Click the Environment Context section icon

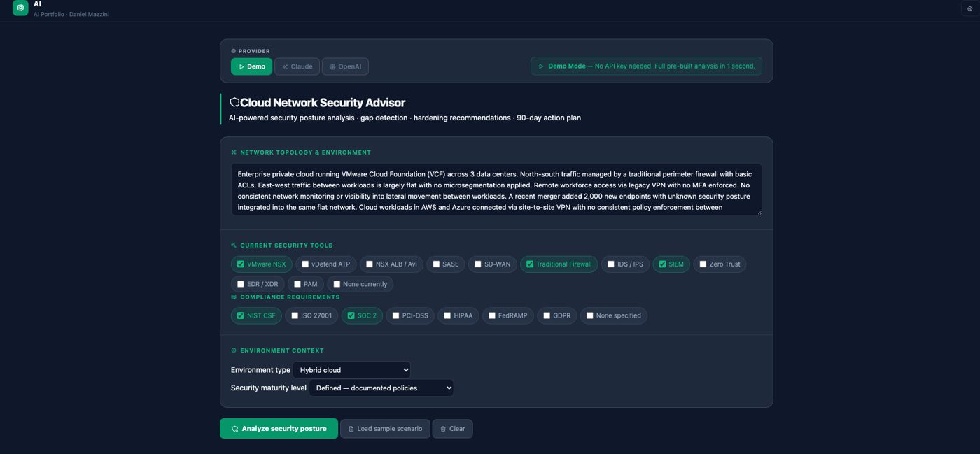(234, 350)
